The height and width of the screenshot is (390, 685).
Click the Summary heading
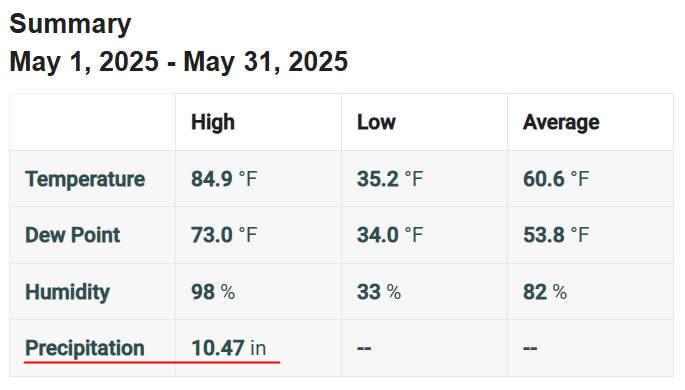[70, 24]
